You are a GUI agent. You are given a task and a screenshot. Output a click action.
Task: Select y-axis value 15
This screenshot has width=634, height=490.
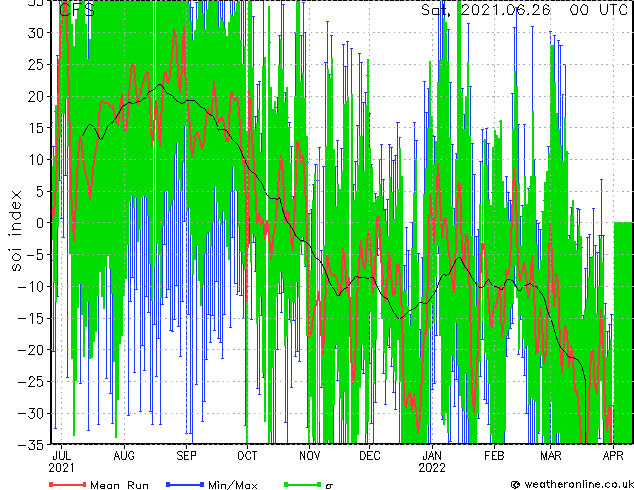click(x=36, y=128)
